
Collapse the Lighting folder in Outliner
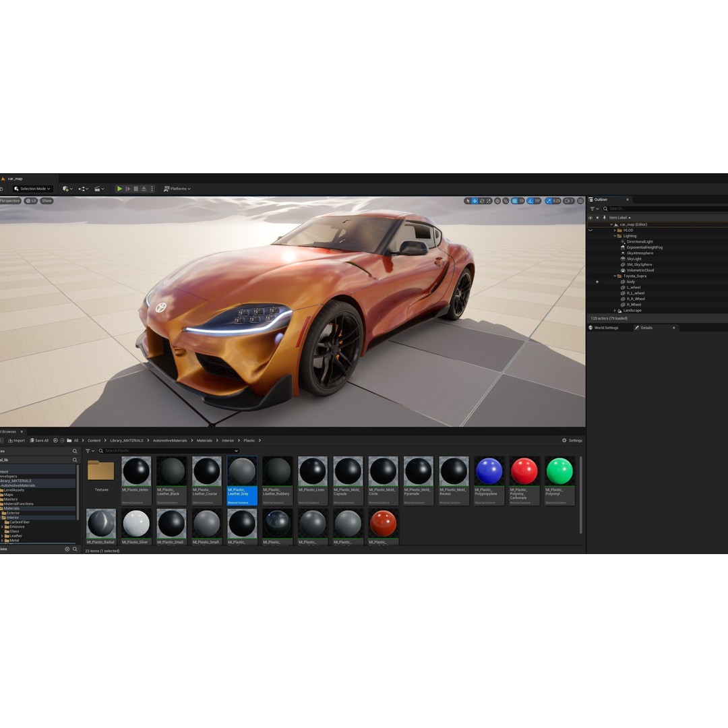click(615, 236)
